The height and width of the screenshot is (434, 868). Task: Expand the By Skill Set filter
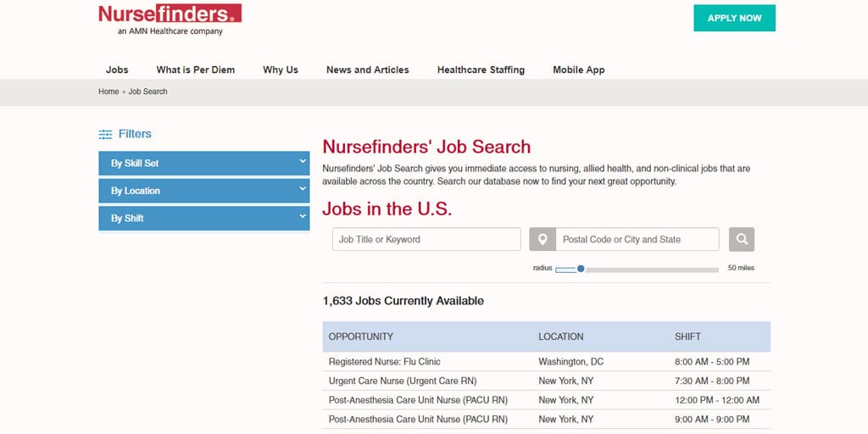pos(203,164)
